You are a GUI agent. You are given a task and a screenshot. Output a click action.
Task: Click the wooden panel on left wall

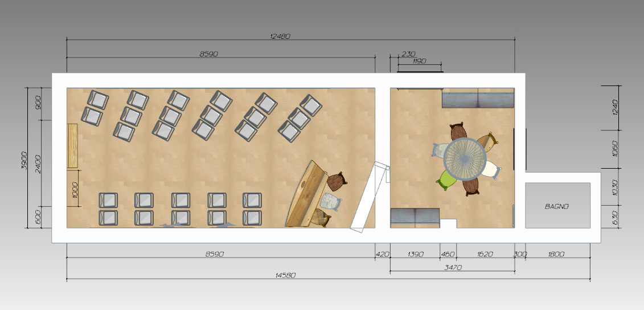click(73, 145)
